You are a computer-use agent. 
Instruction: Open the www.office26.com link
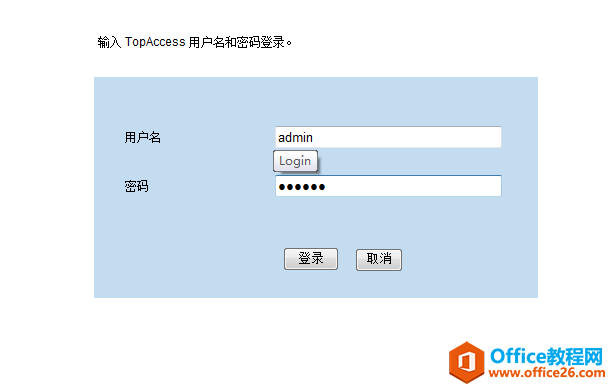tap(547, 373)
